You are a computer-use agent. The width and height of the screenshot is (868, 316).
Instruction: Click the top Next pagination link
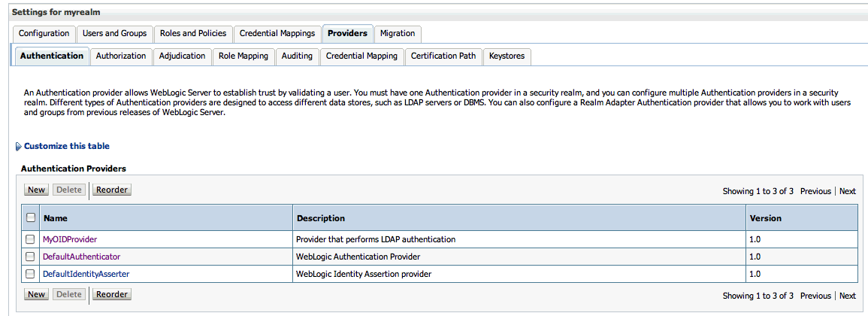coord(847,191)
